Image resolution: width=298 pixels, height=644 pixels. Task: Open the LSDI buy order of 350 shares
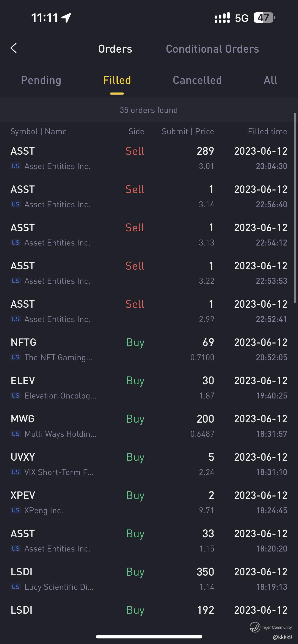point(149,579)
